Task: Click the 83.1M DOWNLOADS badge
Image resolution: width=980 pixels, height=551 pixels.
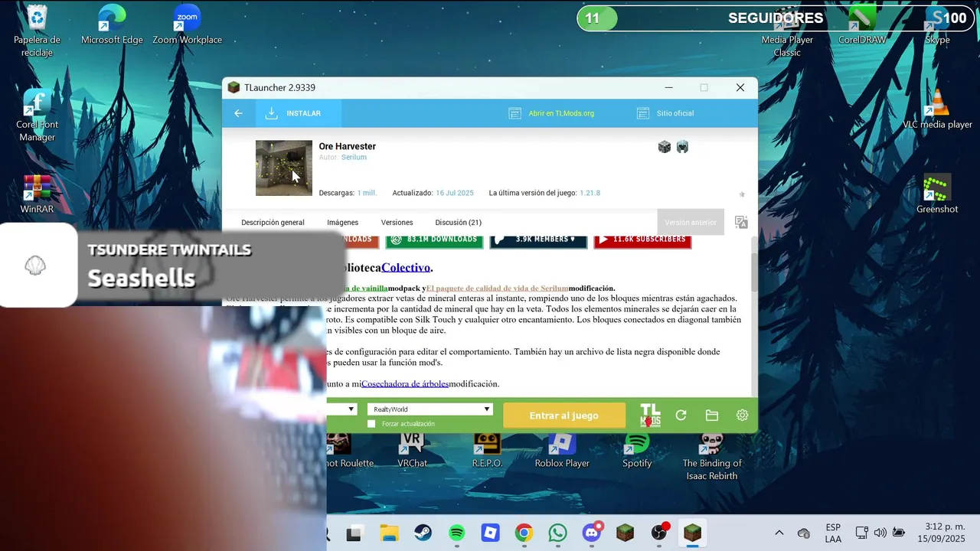Action: coord(434,240)
